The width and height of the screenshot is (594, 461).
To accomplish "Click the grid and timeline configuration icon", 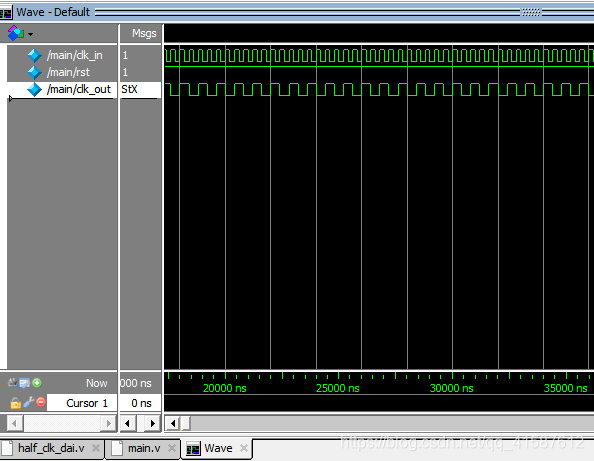I will [x=25, y=383].
